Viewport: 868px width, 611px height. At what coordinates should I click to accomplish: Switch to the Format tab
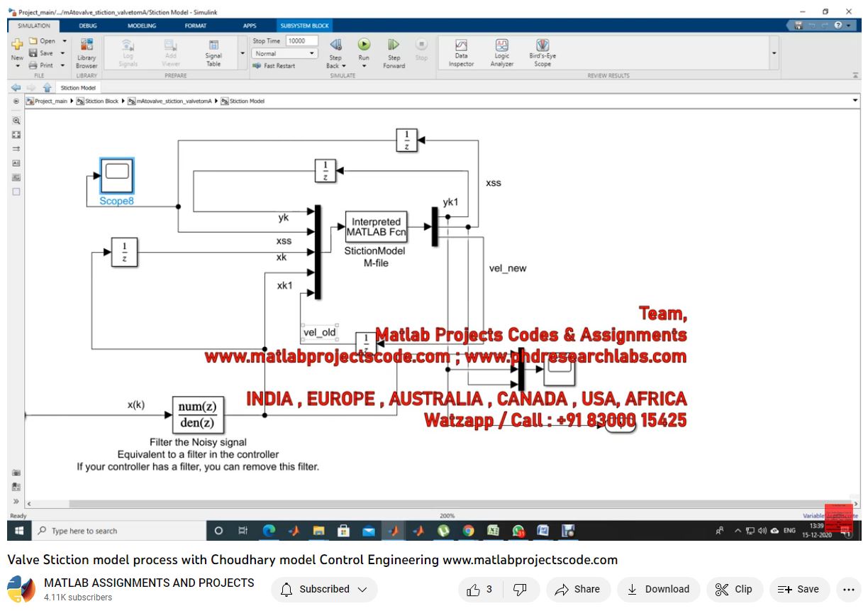[196, 26]
